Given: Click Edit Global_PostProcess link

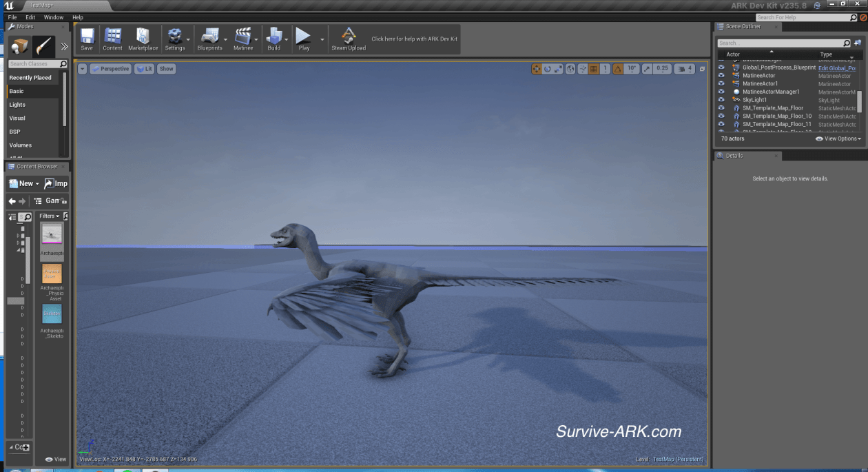Looking at the screenshot, I should [x=837, y=68].
